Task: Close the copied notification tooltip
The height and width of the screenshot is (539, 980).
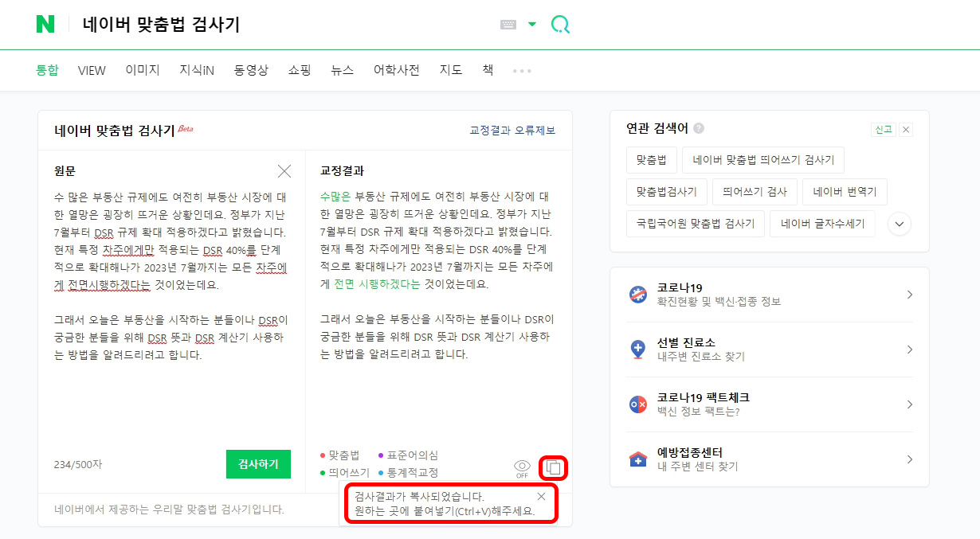Action: click(542, 496)
